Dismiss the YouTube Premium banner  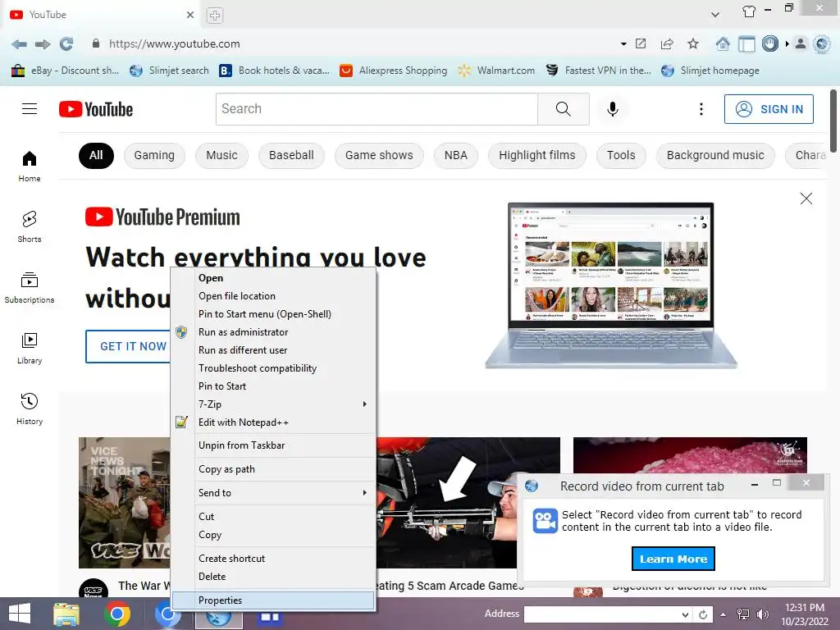806,199
